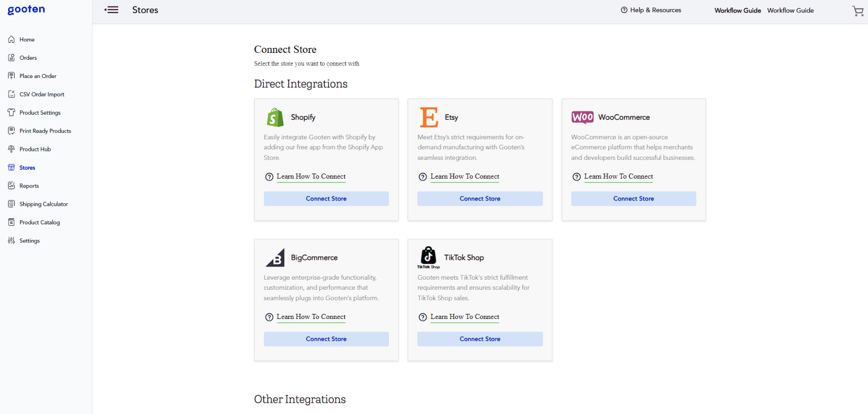Viewport: 868px width, 414px height.
Task: Click the TikTok Shop card title
Action: point(464,258)
